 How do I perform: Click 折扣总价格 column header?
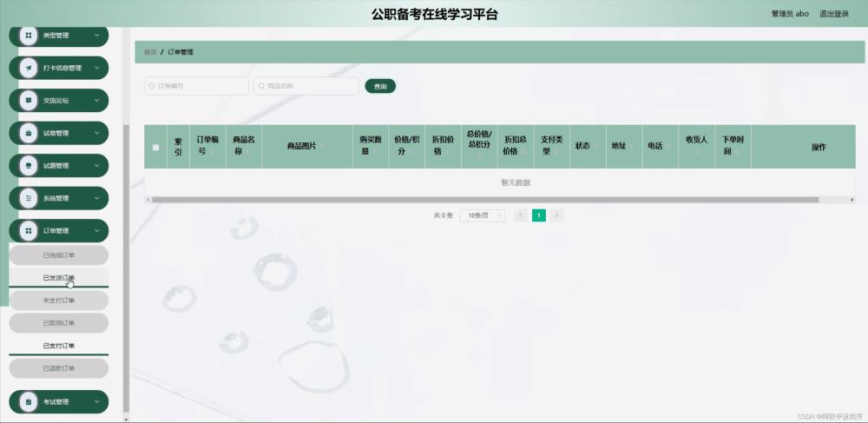pyautogui.click(x=516, y=145)
